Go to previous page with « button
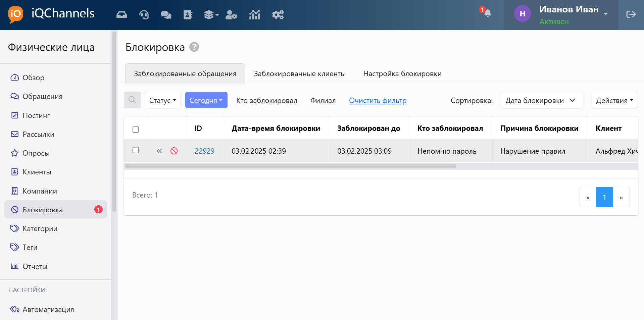The height and width of the screenshot is (320, 644). click(588, 197)
